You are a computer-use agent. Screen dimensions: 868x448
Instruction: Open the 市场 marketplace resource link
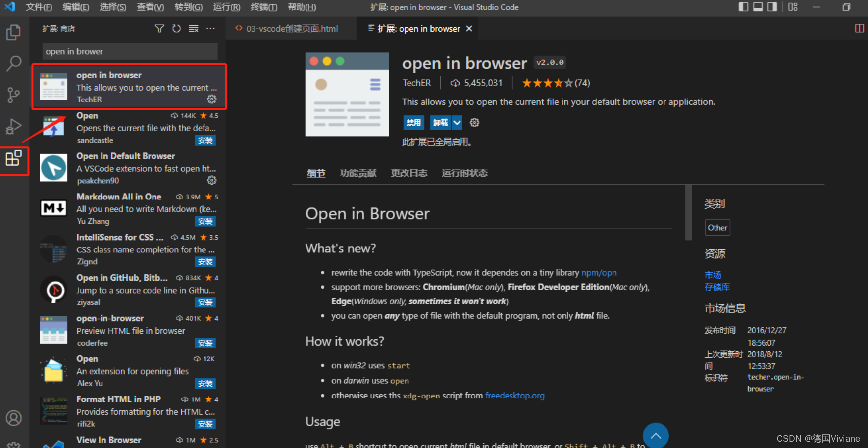click(713, 275)
